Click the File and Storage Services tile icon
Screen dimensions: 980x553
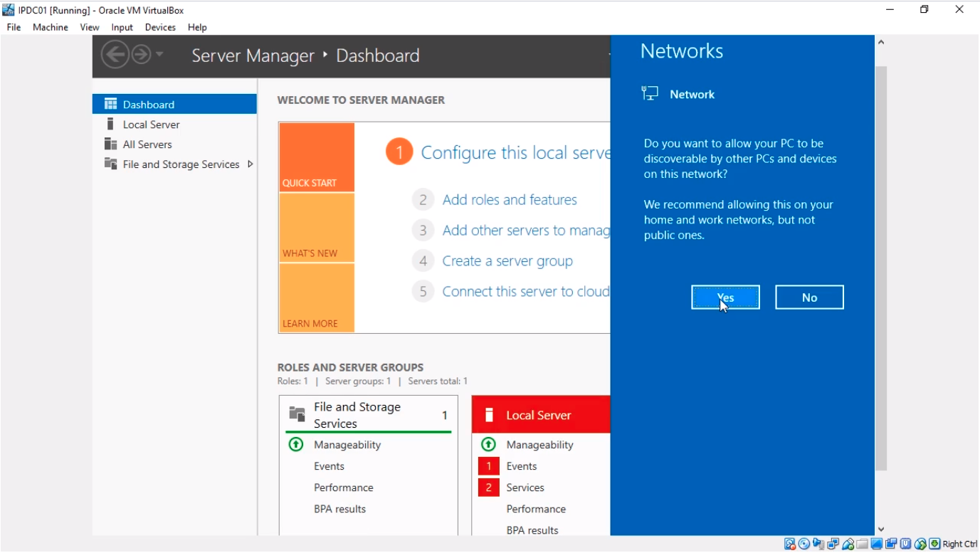coord(297,414)
